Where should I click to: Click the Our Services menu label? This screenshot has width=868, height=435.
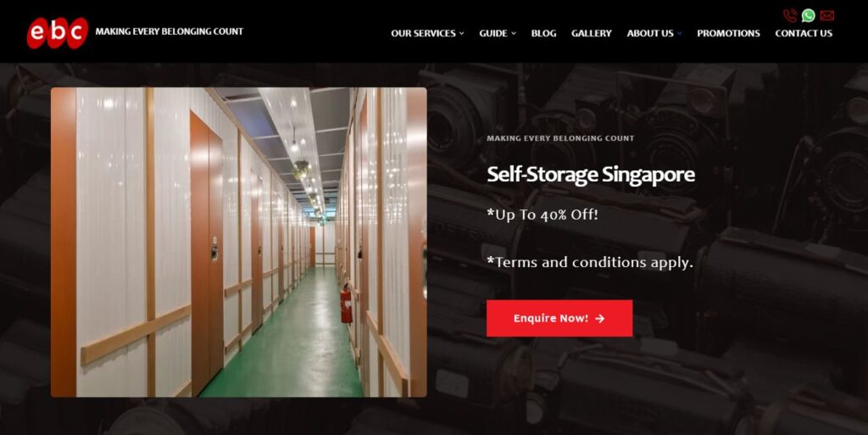click(x=423, y=33)
